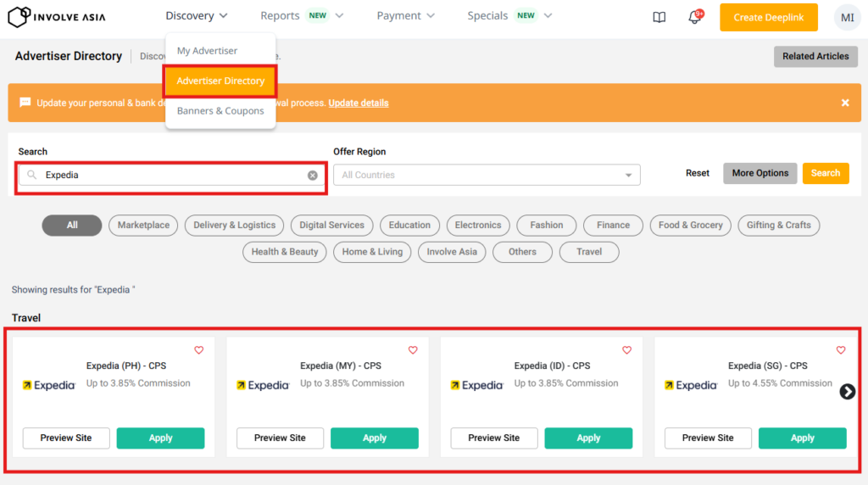Apply to Expedia (MY) - CPS
This screenshot has height=485, width=868.
pyautogui.click(x=374, y=438)
